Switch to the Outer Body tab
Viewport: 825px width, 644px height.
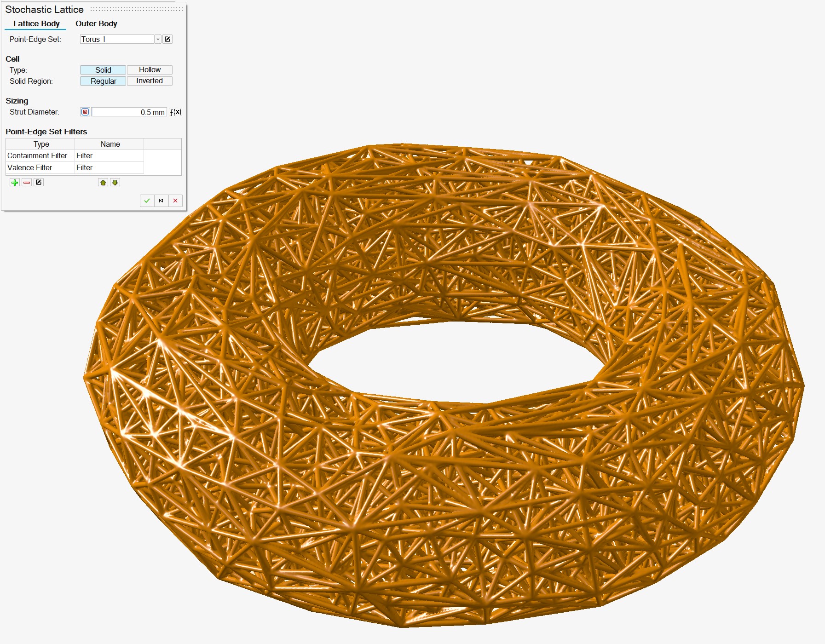[96, 23]
